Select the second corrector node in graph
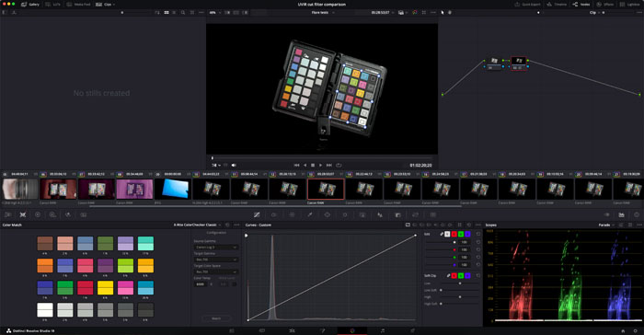Viewport: 644px width, 335px height. pyautogui.click(x=519, y=64)
